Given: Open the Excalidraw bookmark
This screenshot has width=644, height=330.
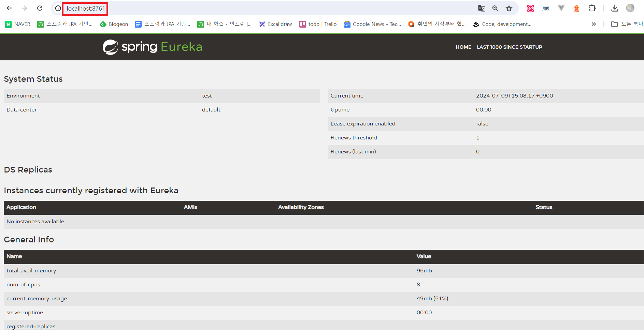Looking at the screenshot, I should pyautogui.click(x=275, y=24).
